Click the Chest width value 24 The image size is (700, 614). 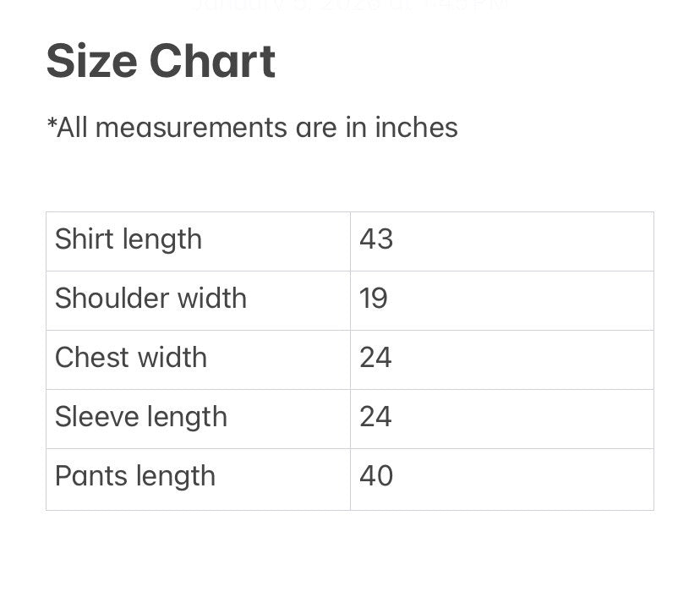coord(375,358)
